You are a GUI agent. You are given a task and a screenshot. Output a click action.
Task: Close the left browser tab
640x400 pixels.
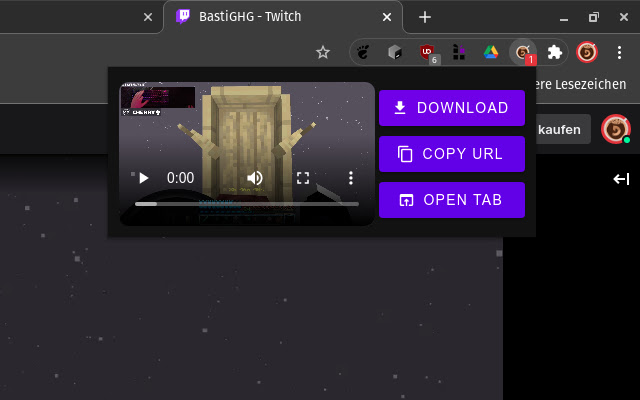tap(148, 17)
